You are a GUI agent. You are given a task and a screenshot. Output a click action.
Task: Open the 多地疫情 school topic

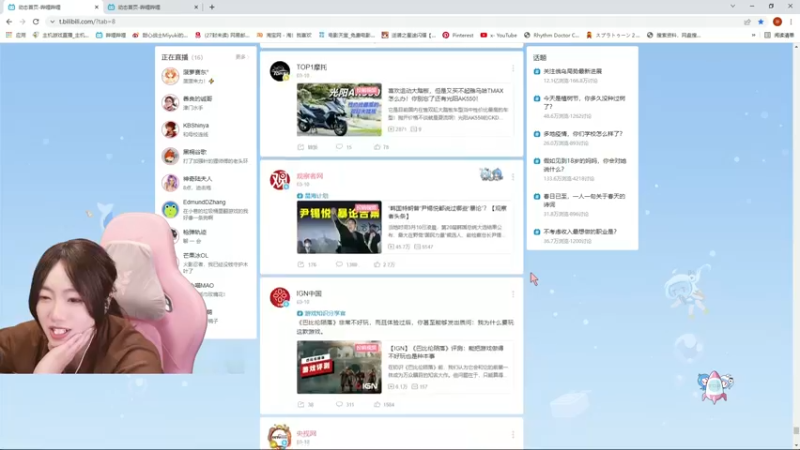(x=583, y=134)
